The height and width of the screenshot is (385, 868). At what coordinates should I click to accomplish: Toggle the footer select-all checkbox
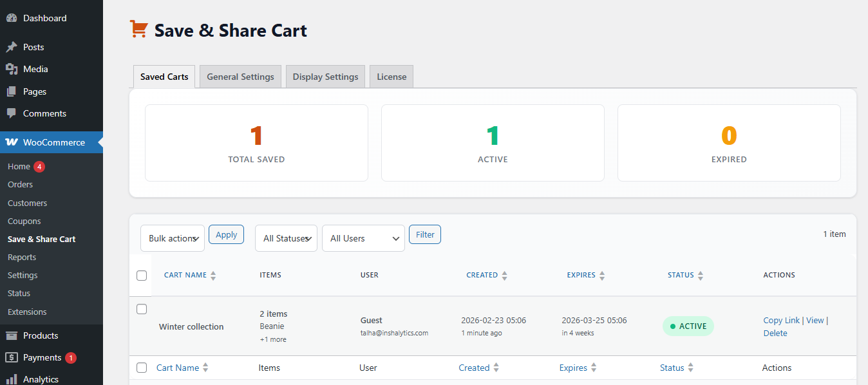pyautogui.click(x=142, y=368)
